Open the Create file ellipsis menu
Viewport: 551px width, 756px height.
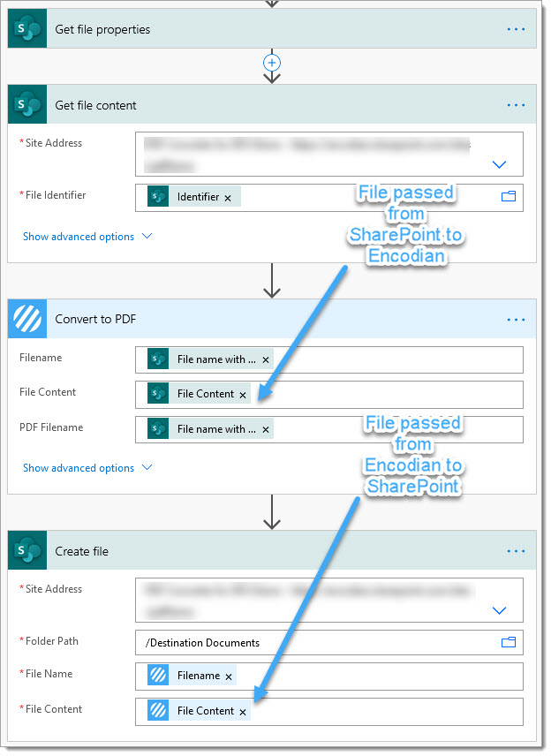pos(516,551)
